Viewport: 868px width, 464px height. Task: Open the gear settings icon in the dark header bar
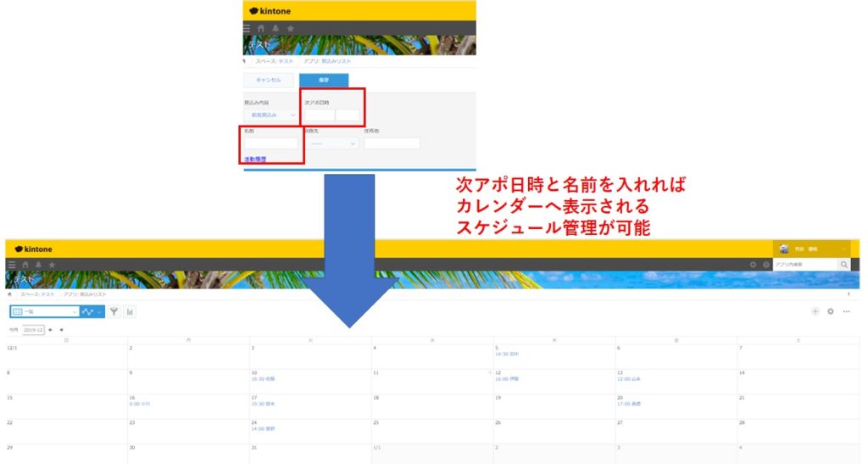click(753, 265)
